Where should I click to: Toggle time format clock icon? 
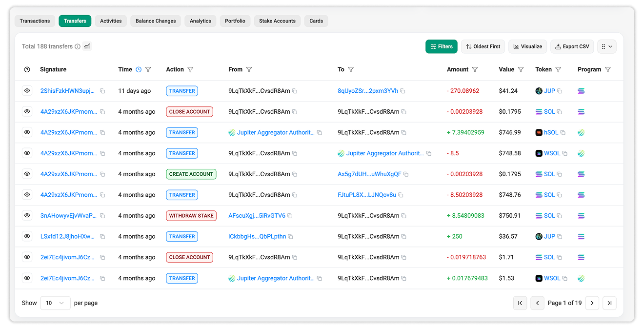[x=139, y=70]
